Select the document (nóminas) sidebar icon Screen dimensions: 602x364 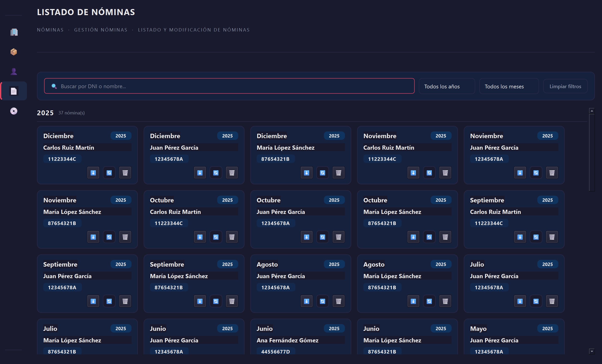(14, 91)
